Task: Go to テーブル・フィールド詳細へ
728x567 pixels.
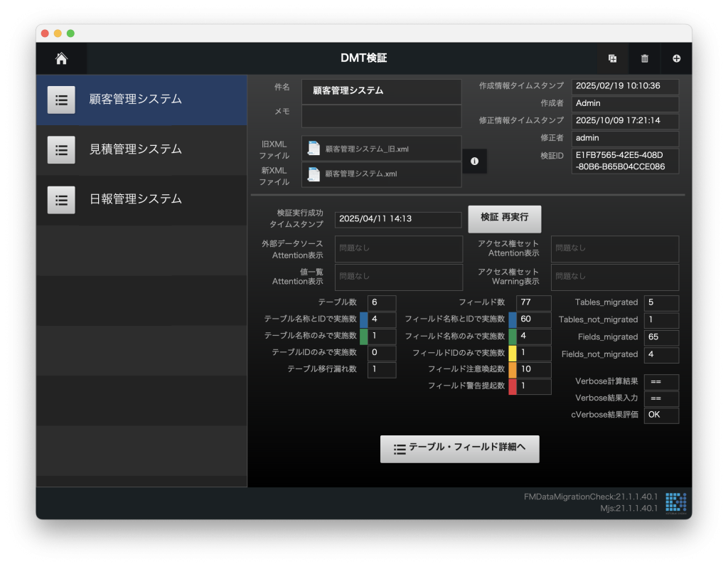Action: (459, 449)
